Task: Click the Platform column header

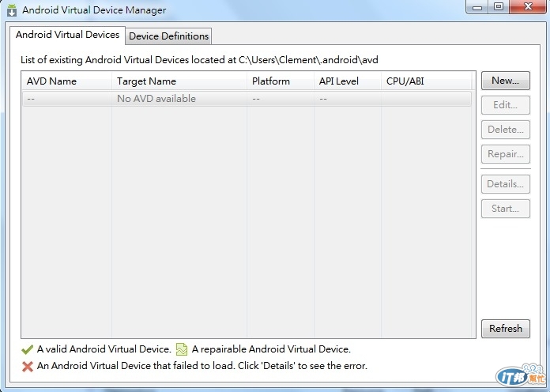Action: click(x=281, y=81)
